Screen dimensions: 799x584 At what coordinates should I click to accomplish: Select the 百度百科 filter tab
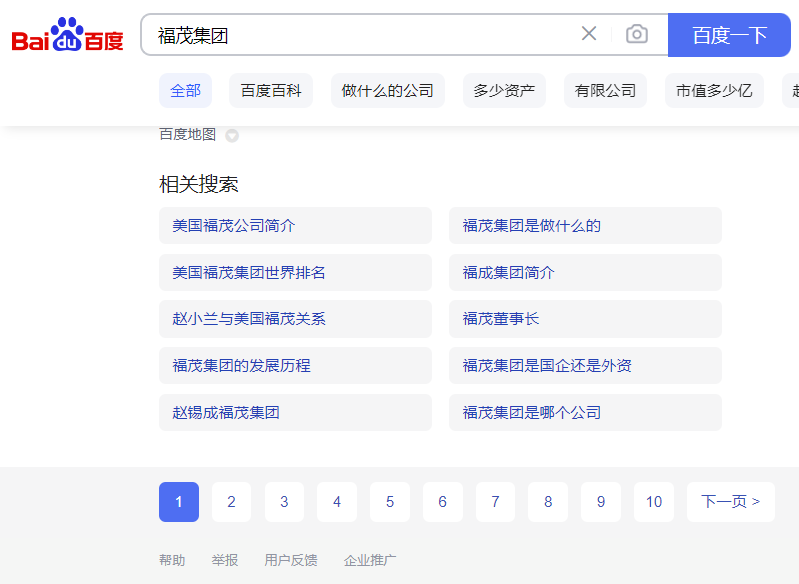pyautogui.click(x=271, y=91)
